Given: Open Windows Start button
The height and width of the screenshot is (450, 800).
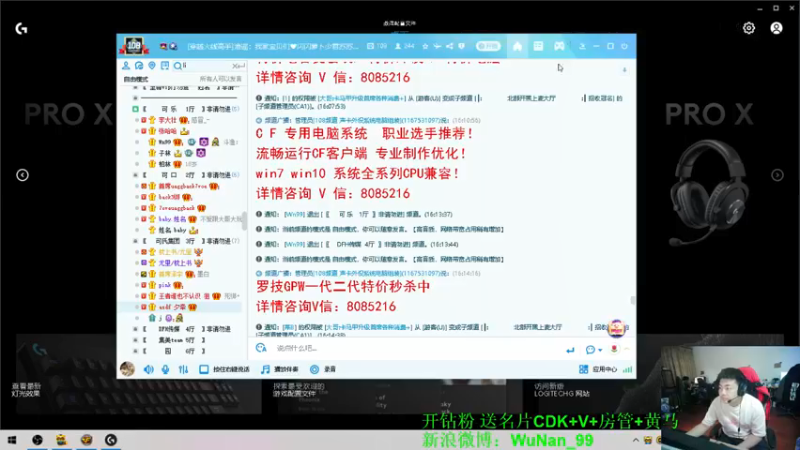Looking at the screenshot, I should tap(12, 440).
